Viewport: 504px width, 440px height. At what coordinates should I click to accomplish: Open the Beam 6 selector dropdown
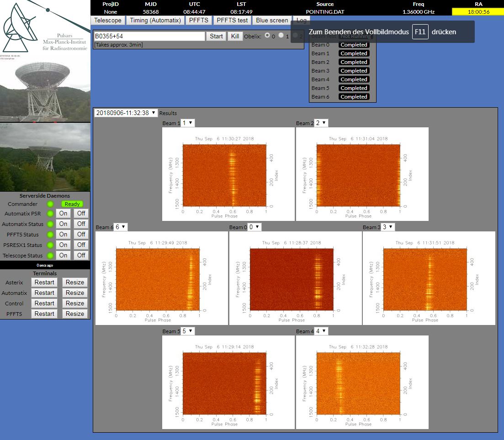click(121, 227)
